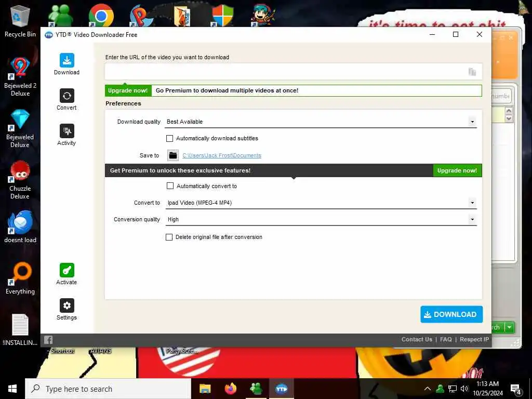Click green Upgrade now! beside Go Premium

[128, 90]
